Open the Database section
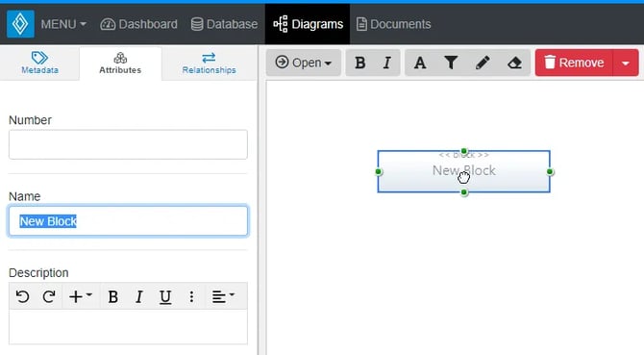The height and width of the screenshot is (355, 644). point(224,24)
